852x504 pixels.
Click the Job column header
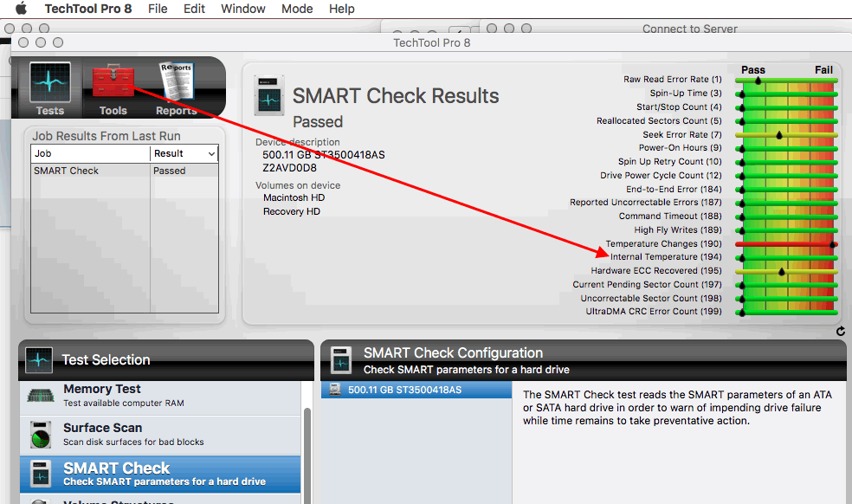coord(90,153)
